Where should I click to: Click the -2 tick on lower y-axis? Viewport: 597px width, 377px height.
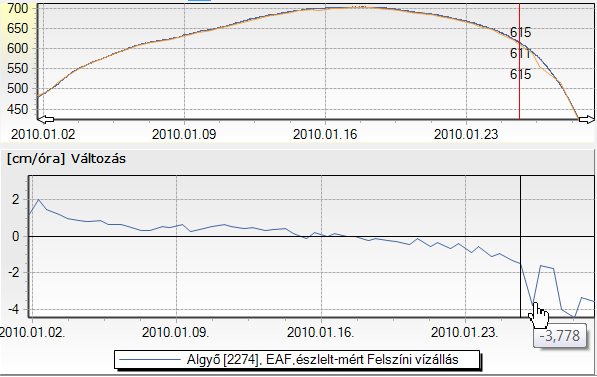[x=13, y=273]
